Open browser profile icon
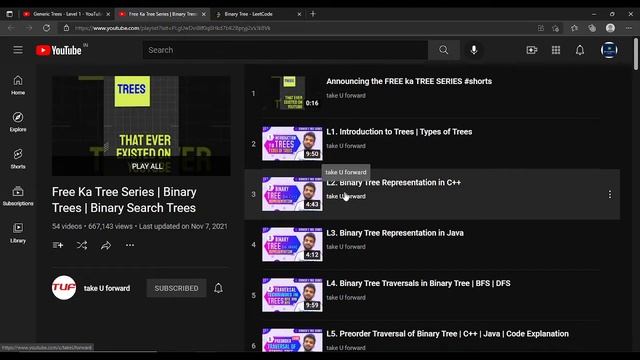640x360 pixels. (611, 28)
